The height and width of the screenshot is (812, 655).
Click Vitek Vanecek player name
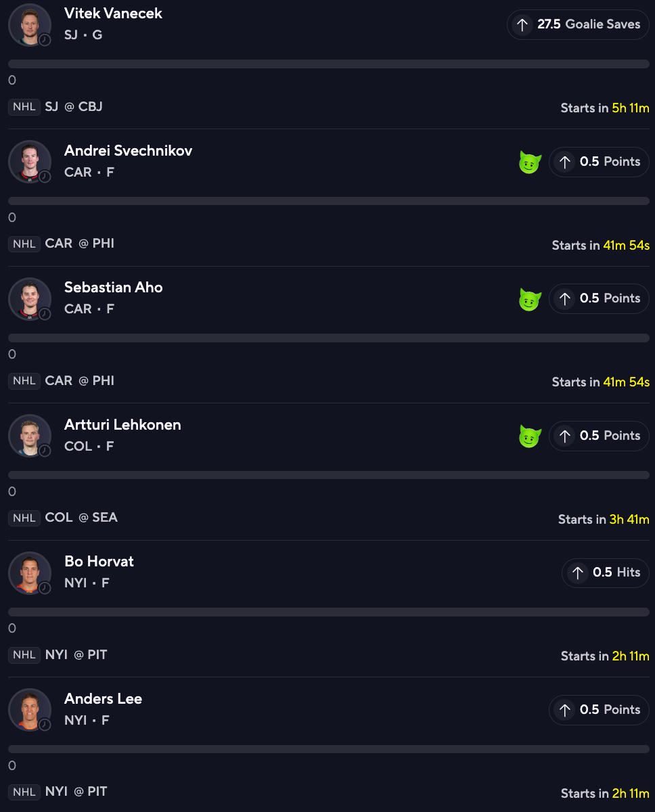click(x=113, y=14)
